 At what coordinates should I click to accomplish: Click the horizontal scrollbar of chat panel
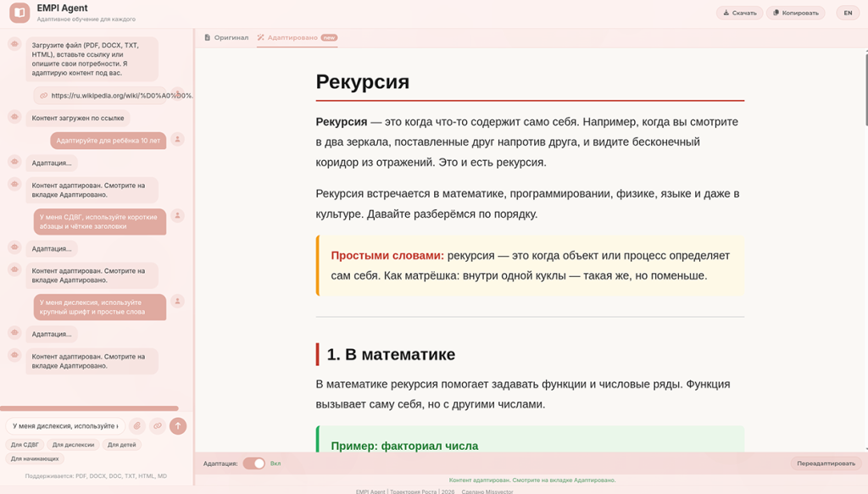[x=89, y=408]
